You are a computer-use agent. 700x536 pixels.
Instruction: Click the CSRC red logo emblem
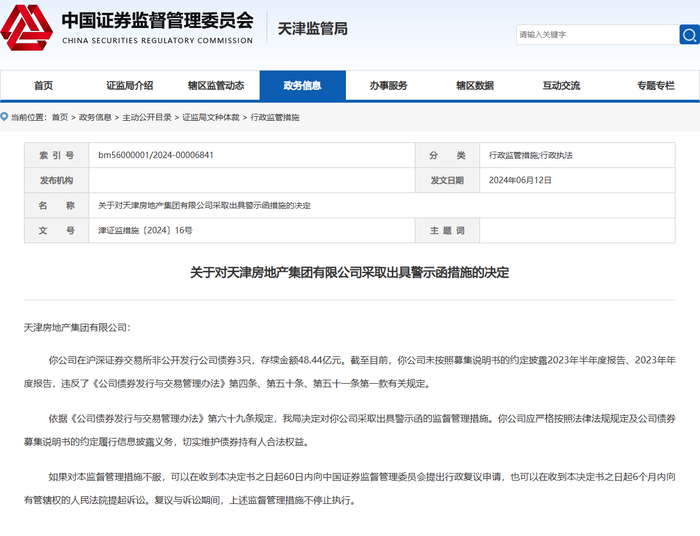[x=27, y=28]
